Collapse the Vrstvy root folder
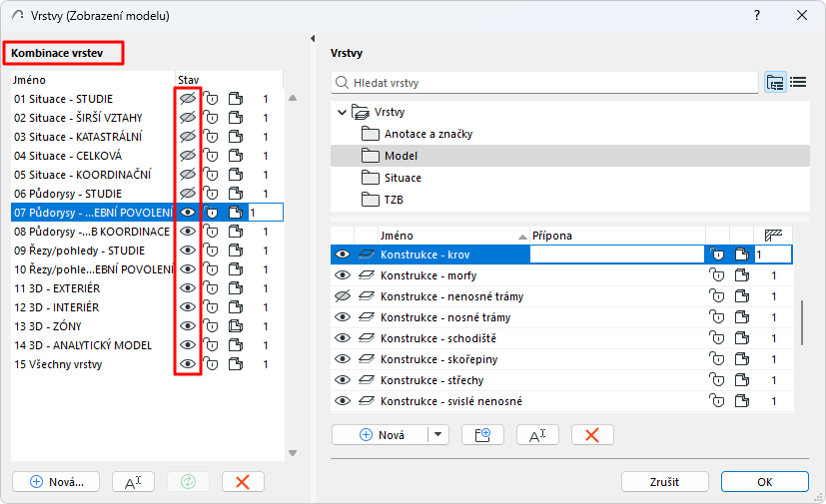Image resolution: width=826 pixels, height=504 pixels. tap(342, 112)
